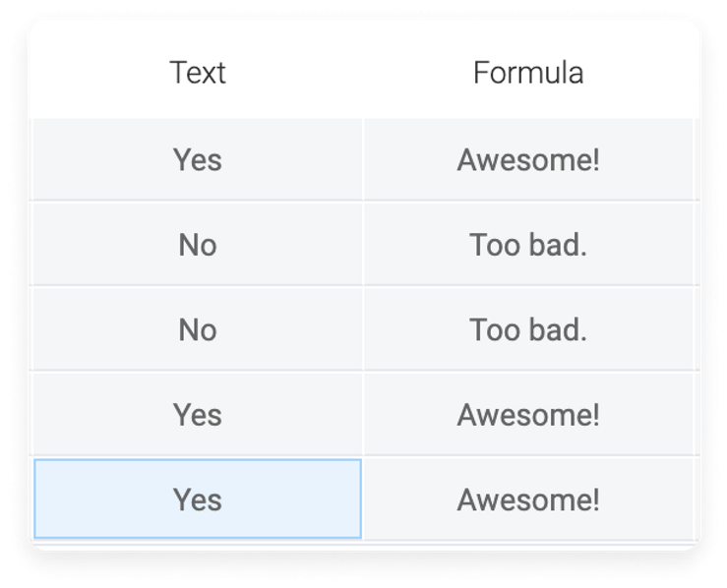
Task: Click the highlighted blue Yes cell
Action: tap(198, 500)
